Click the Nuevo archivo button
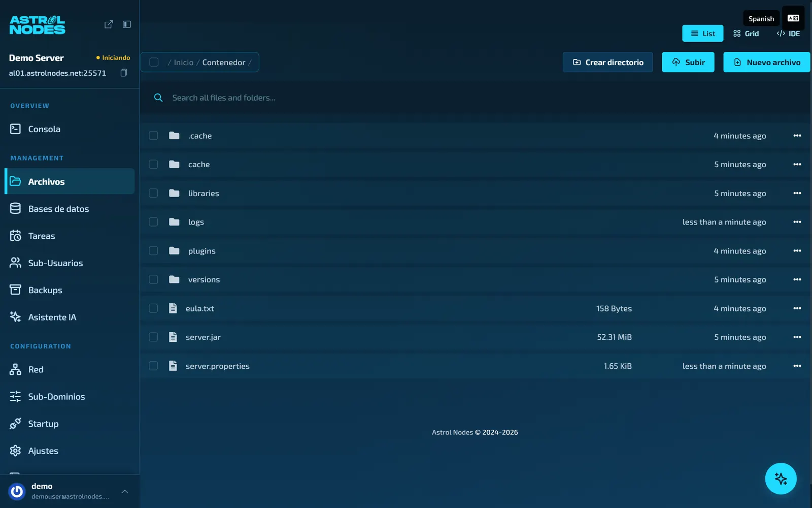Viewport: 812px width, 508px height. [766, 62]
